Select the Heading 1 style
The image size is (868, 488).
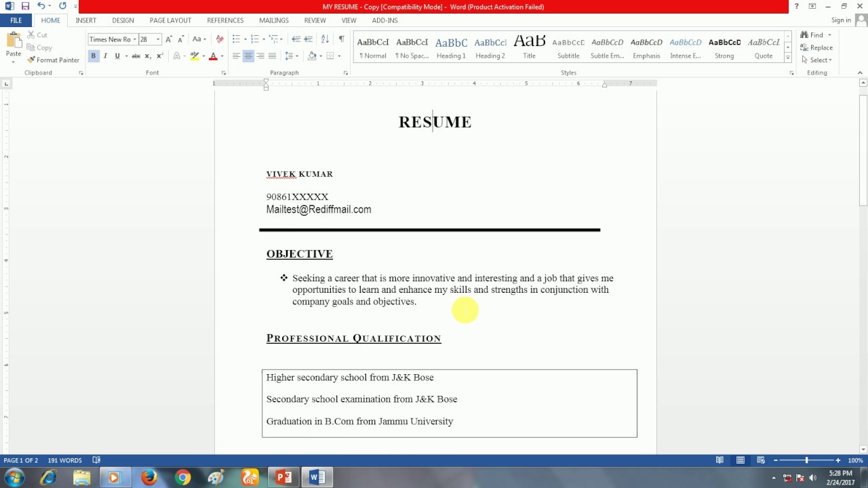(x=451, y=46)
